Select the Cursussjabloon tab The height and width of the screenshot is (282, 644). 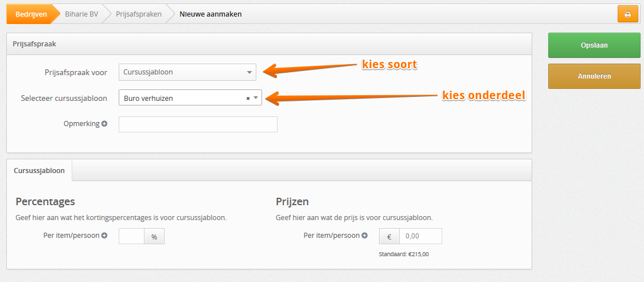[39, 170]
